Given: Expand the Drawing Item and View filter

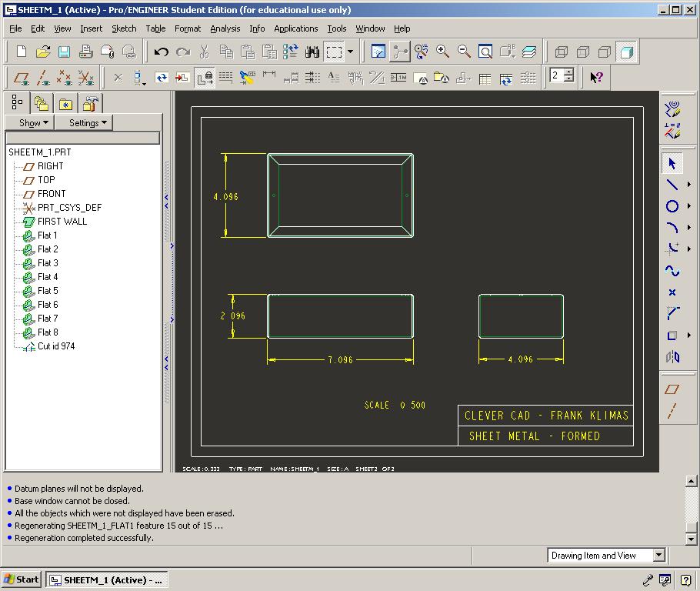Looking at the screenshot, I should [658, 555].
